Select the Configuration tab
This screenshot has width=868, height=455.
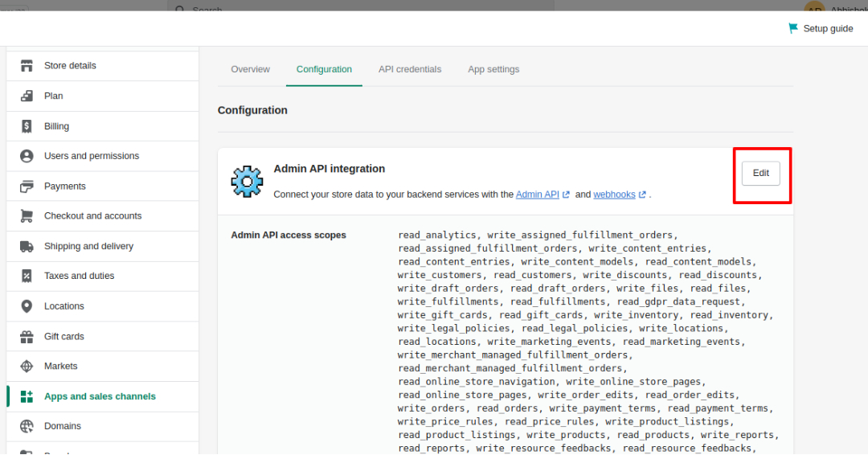pos(324,69)
